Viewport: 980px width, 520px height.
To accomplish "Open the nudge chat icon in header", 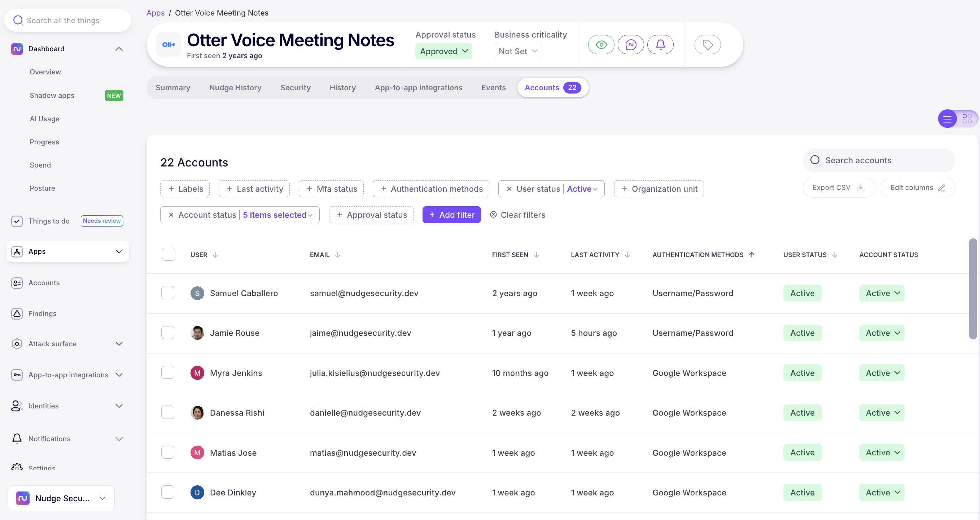I will pyautogui.click(x=631, y=45).
